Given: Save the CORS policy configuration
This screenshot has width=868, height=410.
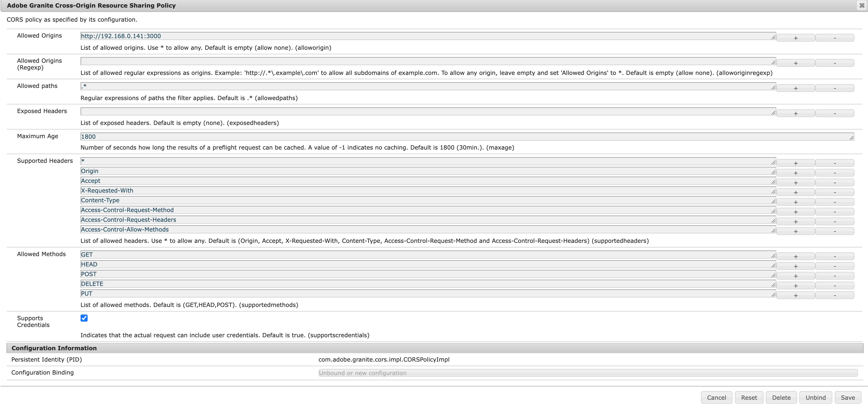Looking at the screenshot, I should pos(847,398).
